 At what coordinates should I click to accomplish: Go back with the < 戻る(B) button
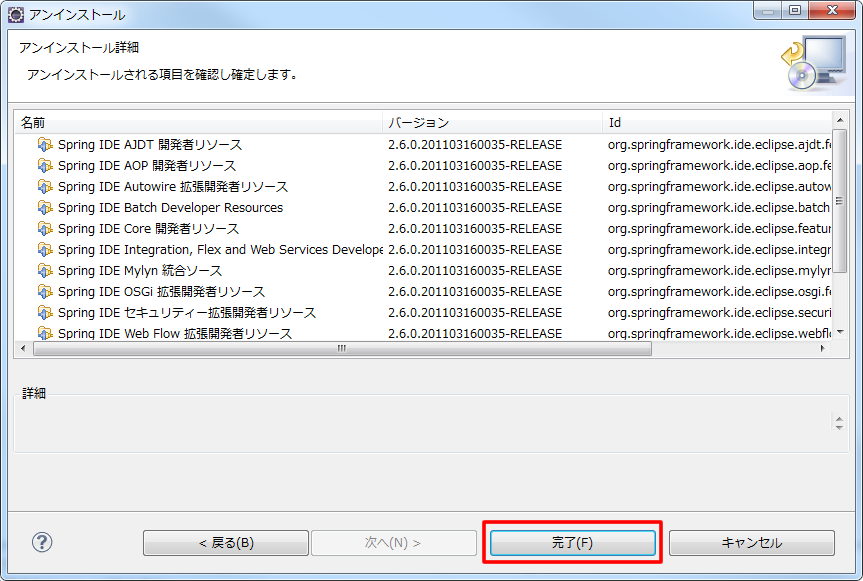pos(226,543)
